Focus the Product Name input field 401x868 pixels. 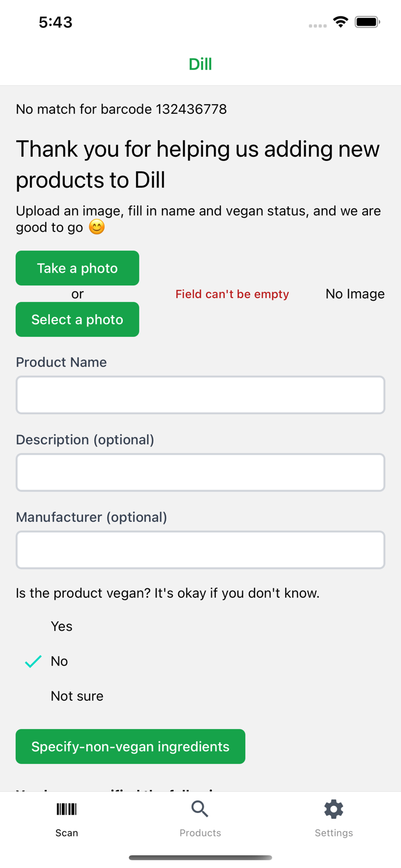click(200, 395)
